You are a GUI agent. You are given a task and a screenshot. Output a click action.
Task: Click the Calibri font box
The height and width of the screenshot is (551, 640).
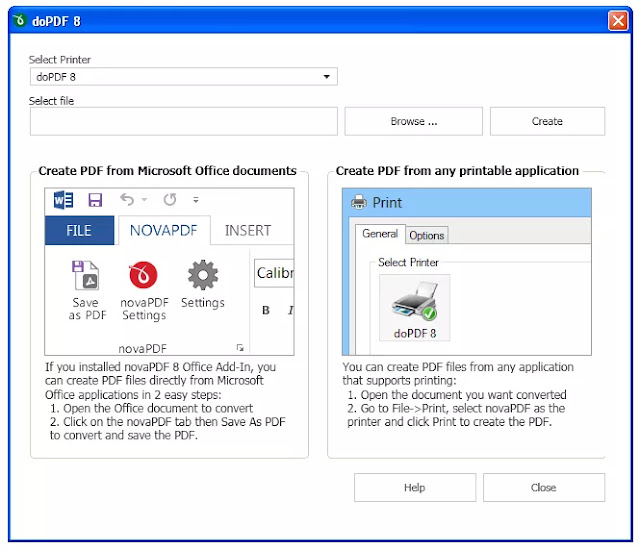click(274, 273)
